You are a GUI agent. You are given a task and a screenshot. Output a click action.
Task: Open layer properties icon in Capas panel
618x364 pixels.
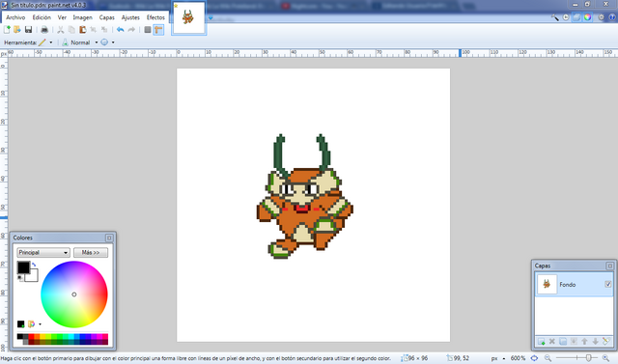pyautogui.click(x=606, y=342)
